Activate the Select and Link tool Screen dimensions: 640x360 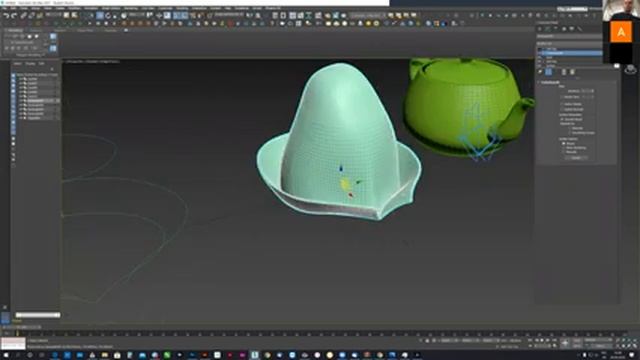(x=23, y=16)
